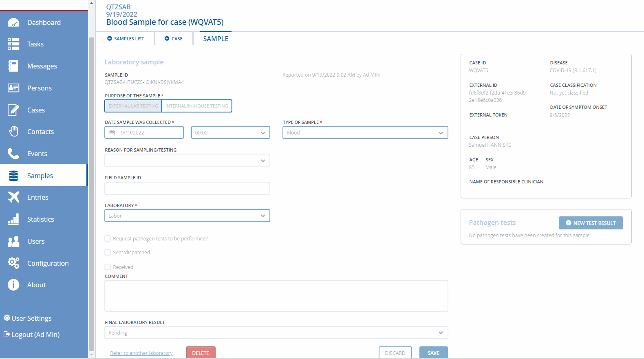Click the sidebar scrollbar up arrow
The width and height of the screenshot is (644, 359).
(x=91, y=3)
